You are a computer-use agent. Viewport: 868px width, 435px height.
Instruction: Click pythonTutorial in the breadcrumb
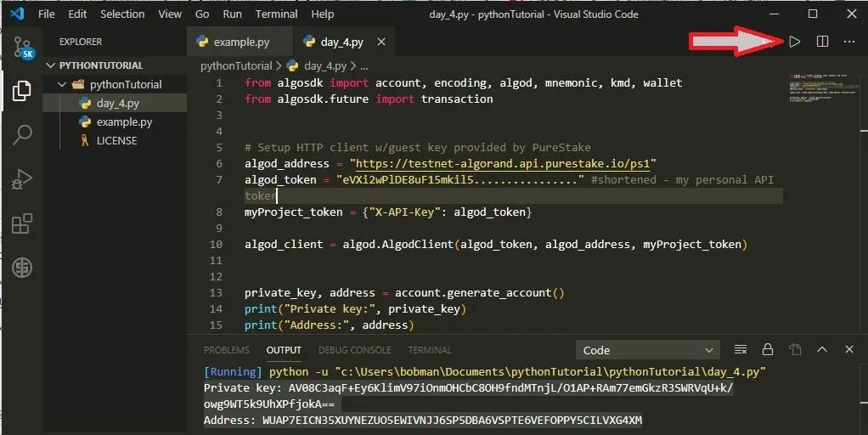coord(236,66)
